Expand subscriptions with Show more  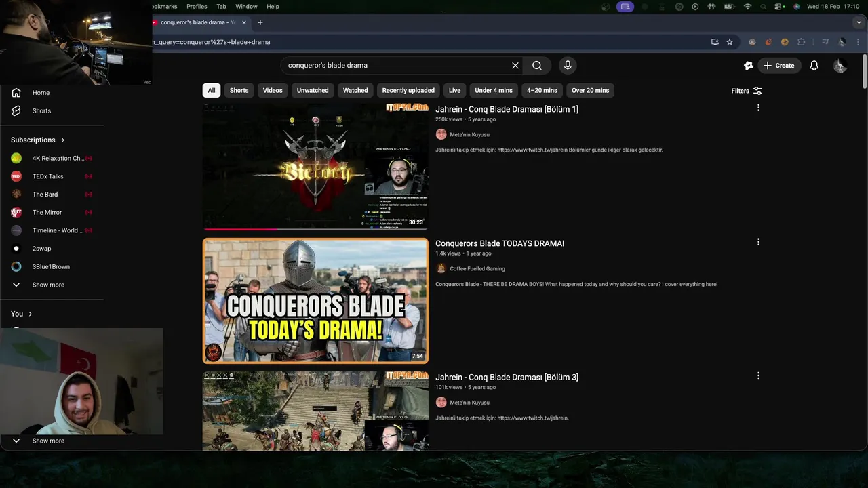click(x=48, y=285)
